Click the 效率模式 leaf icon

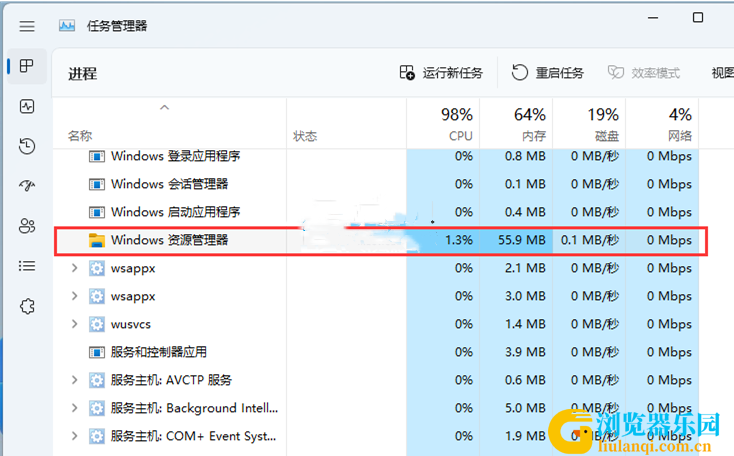tap(616, 73)
